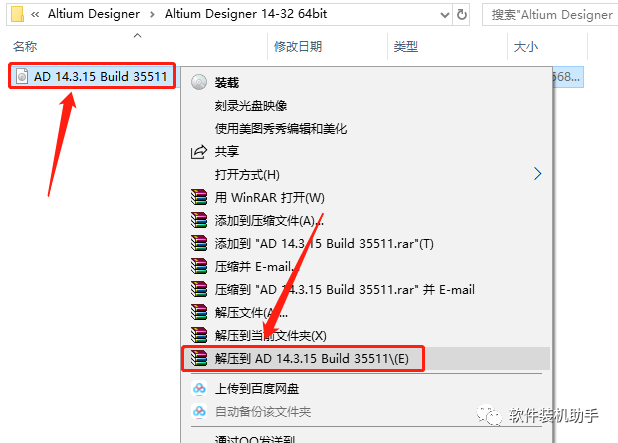Click WinRAR icon beside 添加到压缩文件(A)
The image size is (618, 443).
199,220
